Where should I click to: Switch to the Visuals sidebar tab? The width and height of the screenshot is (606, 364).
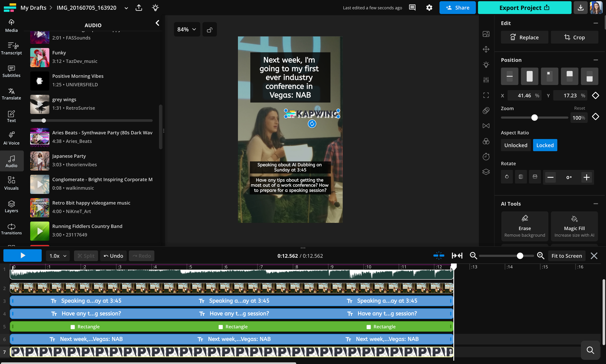pyautogui.click(x=12, y=183)
